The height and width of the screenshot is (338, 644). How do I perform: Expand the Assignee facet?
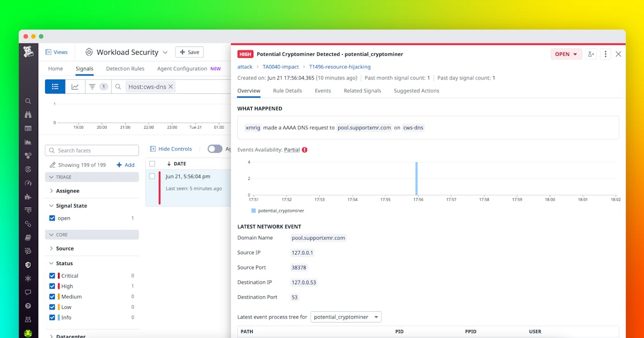[68, 191]
